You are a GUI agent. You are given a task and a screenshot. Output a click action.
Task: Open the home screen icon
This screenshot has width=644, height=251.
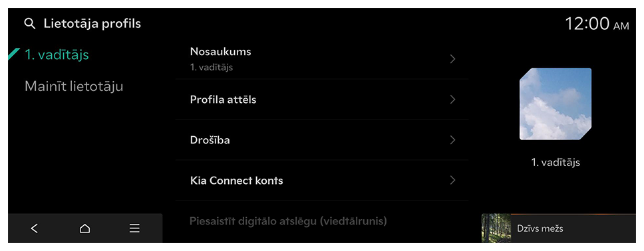(84, 228)
